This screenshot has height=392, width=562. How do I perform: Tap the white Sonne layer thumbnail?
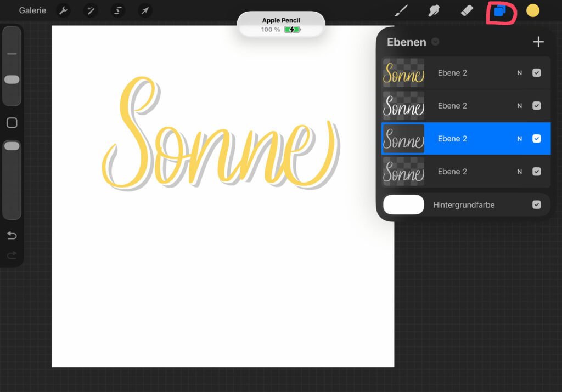403,106
